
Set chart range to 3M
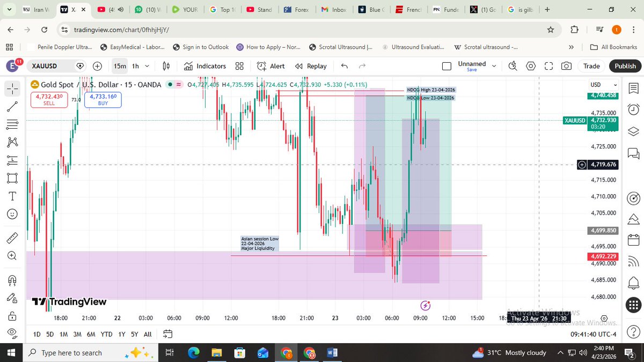(x=77, y=334)
